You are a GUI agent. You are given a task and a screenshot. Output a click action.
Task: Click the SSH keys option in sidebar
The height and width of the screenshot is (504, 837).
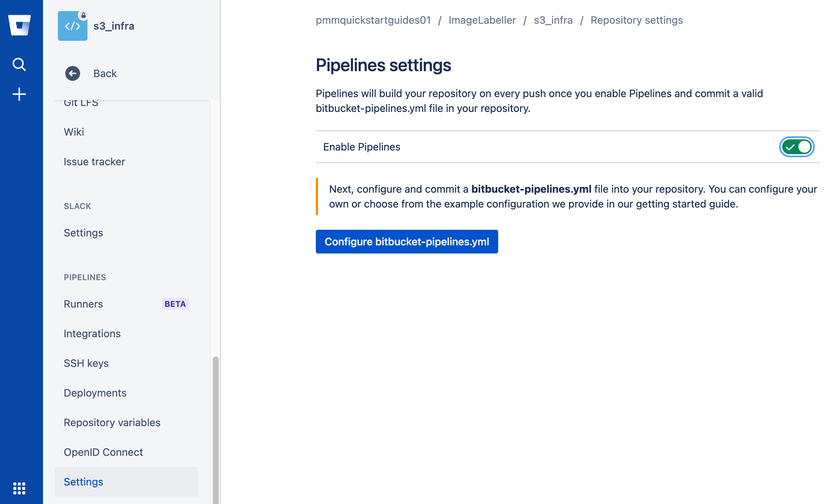coord(86,364)
